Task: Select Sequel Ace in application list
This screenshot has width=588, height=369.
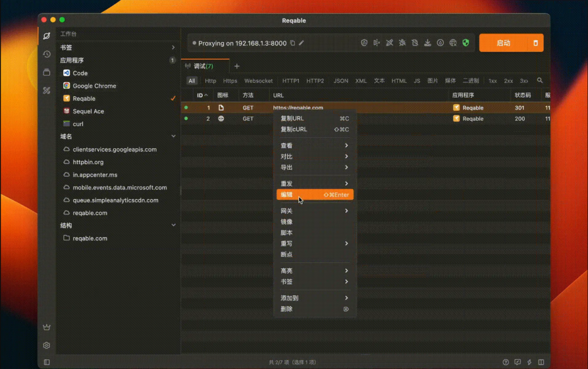Action: point(118,111)
